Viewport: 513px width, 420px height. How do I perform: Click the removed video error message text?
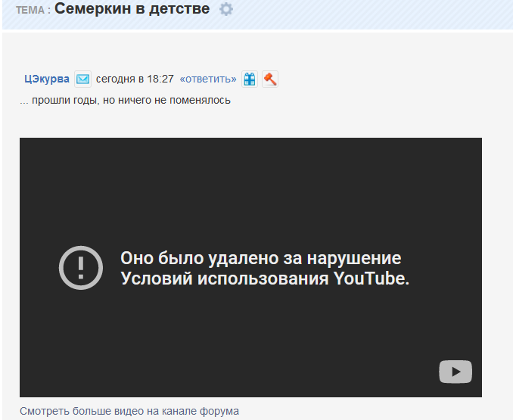265,268
